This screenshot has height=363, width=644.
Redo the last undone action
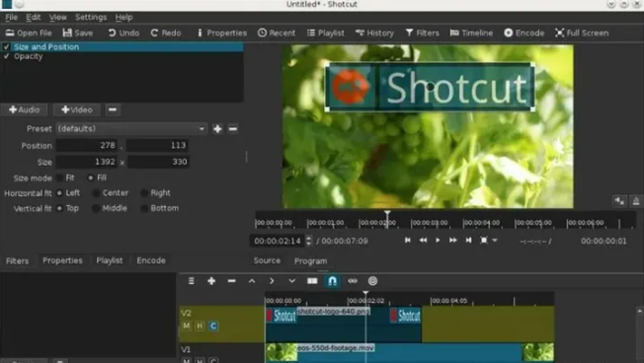(x=166, y=33)
